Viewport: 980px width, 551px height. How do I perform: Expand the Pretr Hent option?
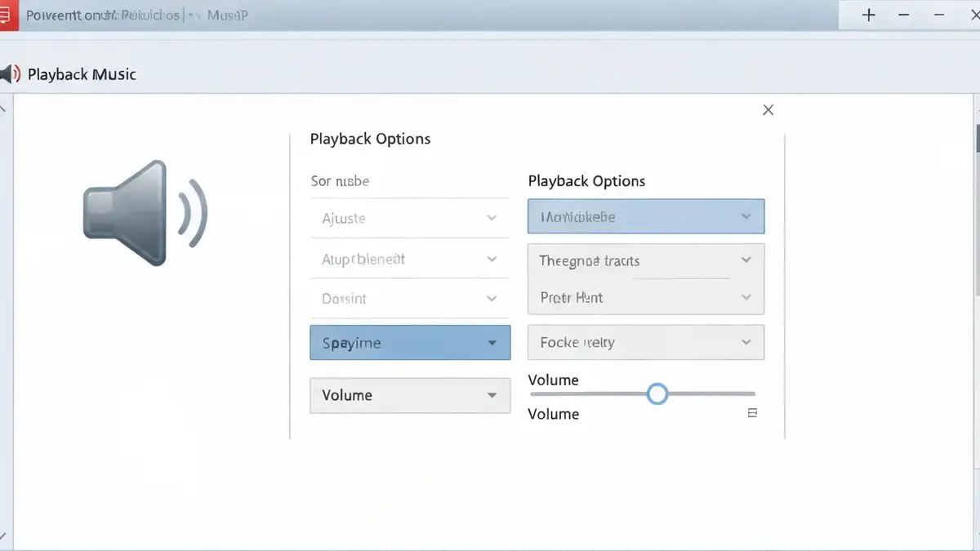point(646,298)
